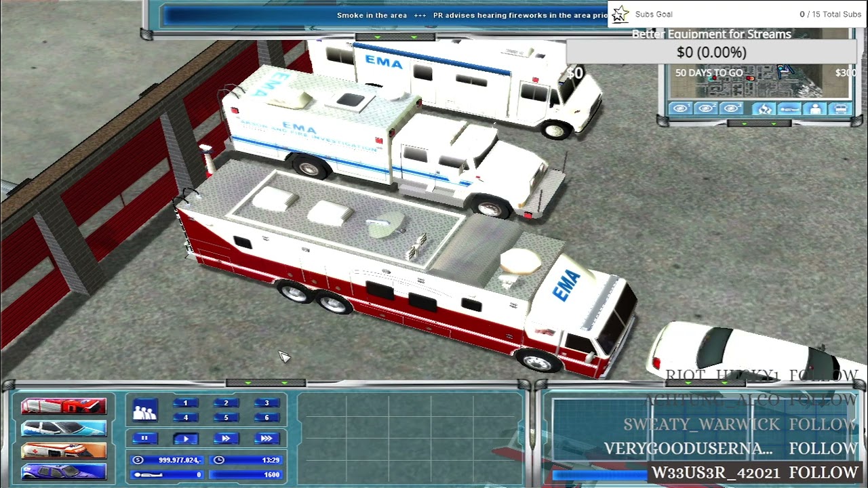Click the '50 DAYS TO GO' label
This screenshot has height=488, width=868.
coord(709,73)
